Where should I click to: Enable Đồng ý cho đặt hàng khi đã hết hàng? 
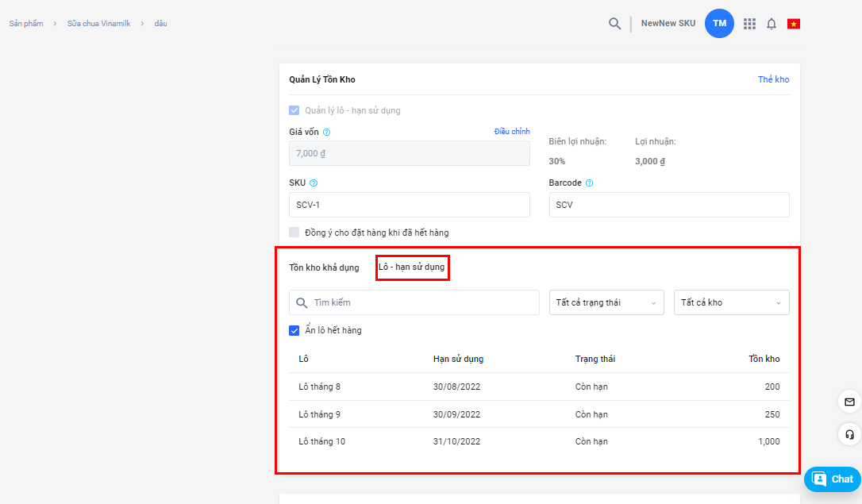coord(294,233)
